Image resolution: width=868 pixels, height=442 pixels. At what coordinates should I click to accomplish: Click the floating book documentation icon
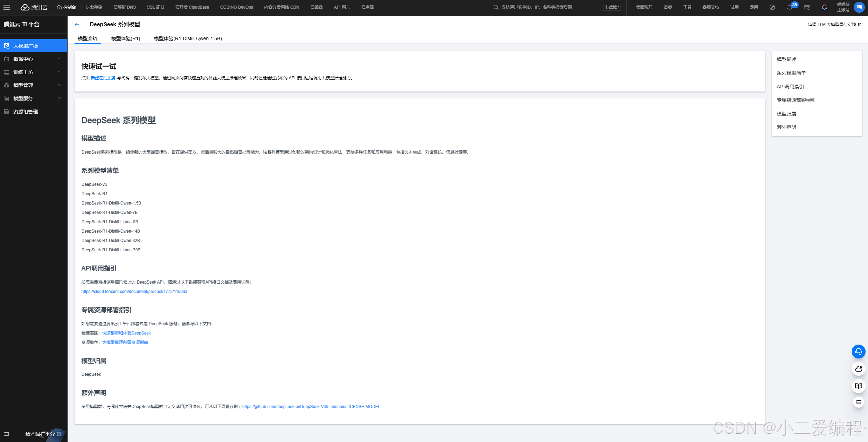pos(858,386)
